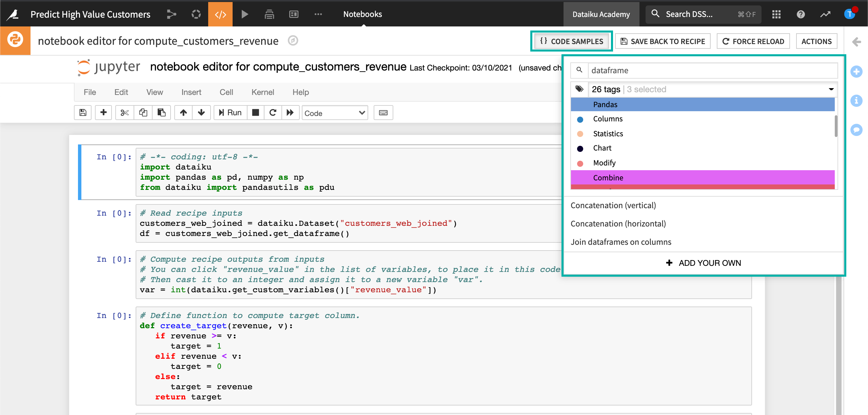Click the Jupyter save notebook icon
The height and width of the screenshot is (415, 868).
tap(83, 113)
